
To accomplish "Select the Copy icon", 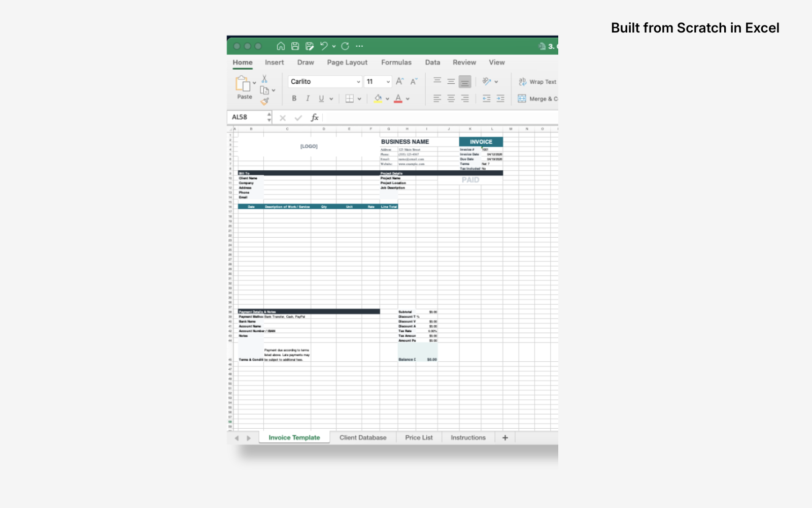I will click(x=263, y=90).
